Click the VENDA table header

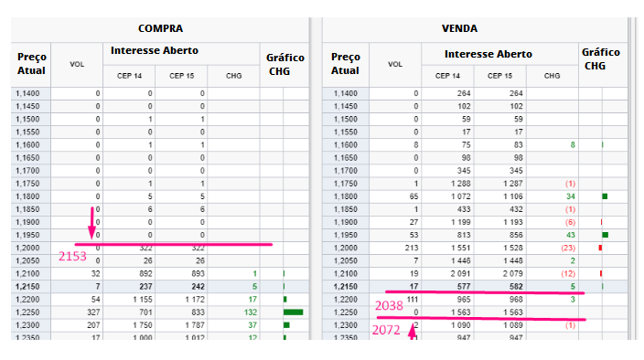click(459, 28)
